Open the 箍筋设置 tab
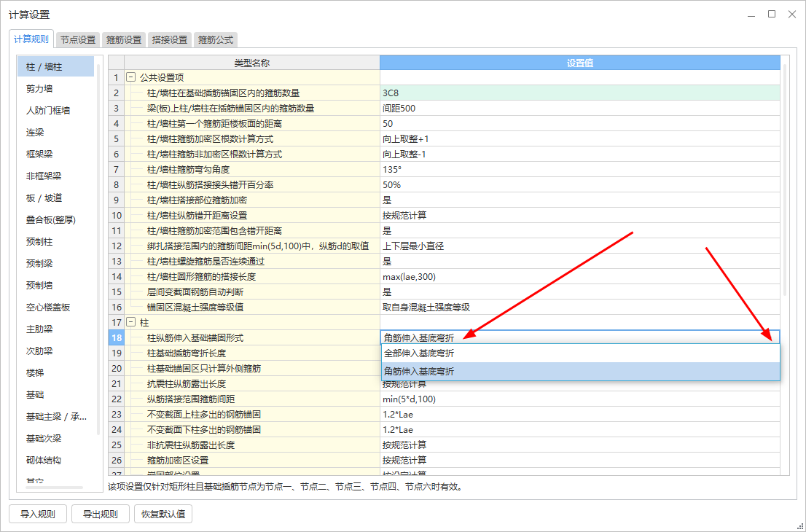806x532 pixels. coord(124,39)
